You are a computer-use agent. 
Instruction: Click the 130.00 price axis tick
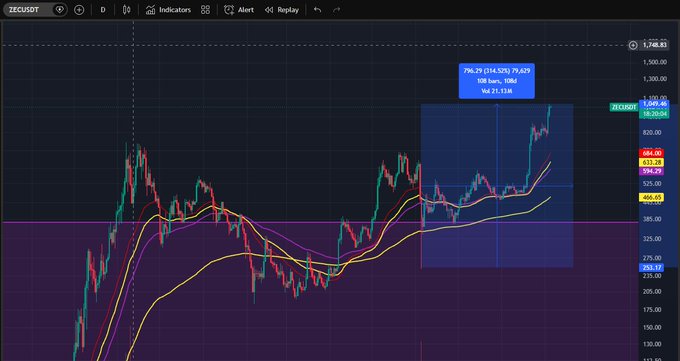click(652, 344)
